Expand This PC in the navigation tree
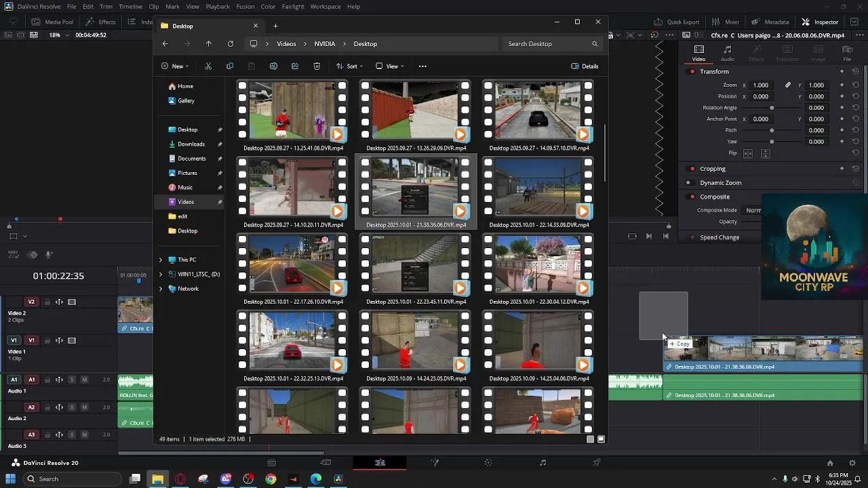This screenshot has width=868, height=488. tap(161, 260)
